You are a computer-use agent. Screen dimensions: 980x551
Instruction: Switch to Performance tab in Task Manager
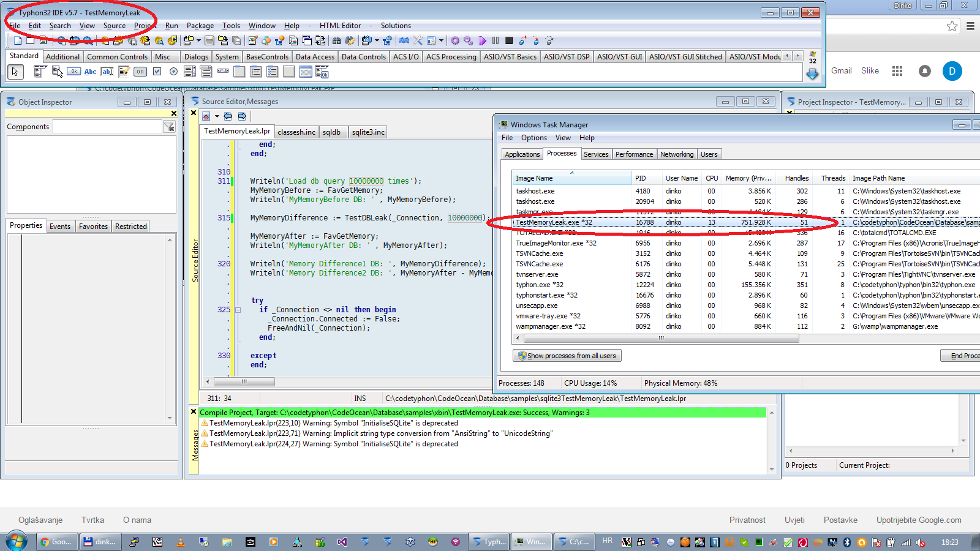tap(634, 154)
